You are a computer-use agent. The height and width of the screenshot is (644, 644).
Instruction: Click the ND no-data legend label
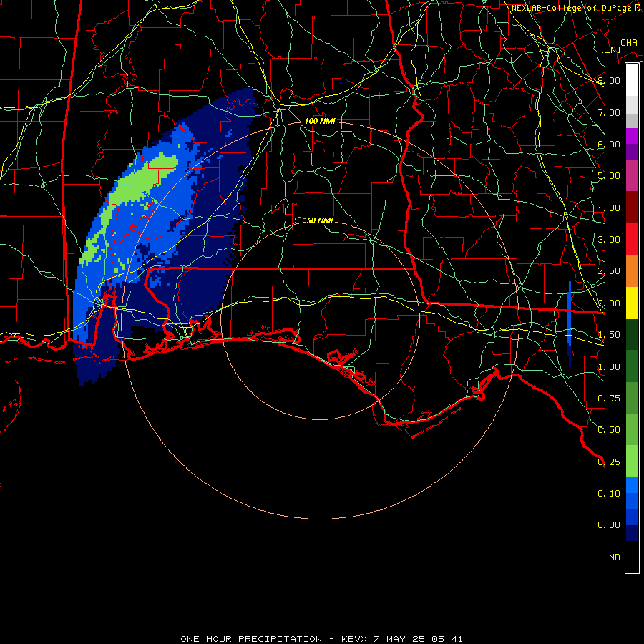point(615,557)
